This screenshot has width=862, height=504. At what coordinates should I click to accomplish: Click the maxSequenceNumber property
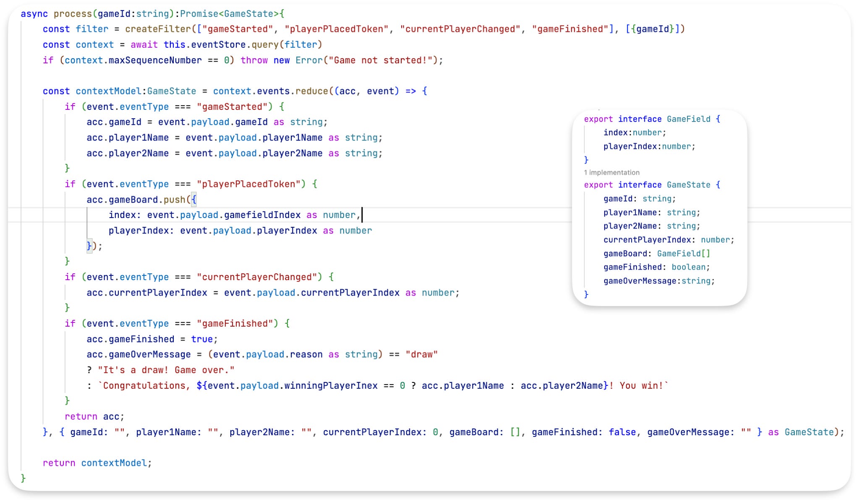pos(155,60)
